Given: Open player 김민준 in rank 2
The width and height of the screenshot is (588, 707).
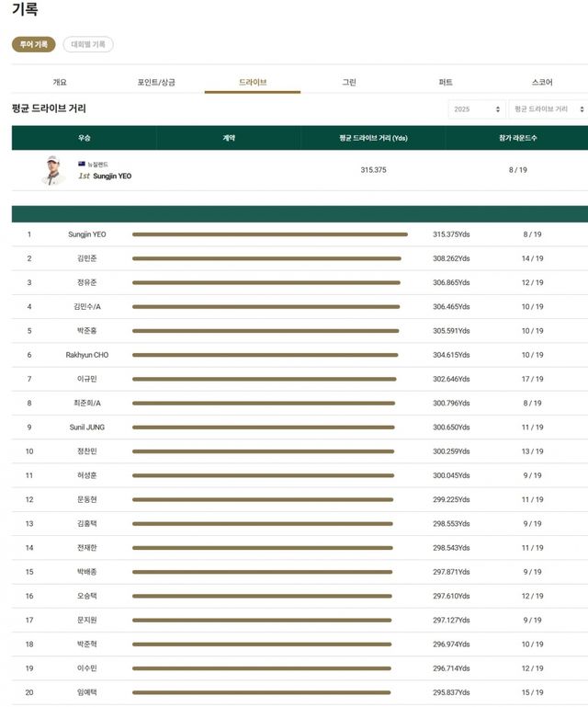Looking at the screenshot, I should [x=87, y=258].
